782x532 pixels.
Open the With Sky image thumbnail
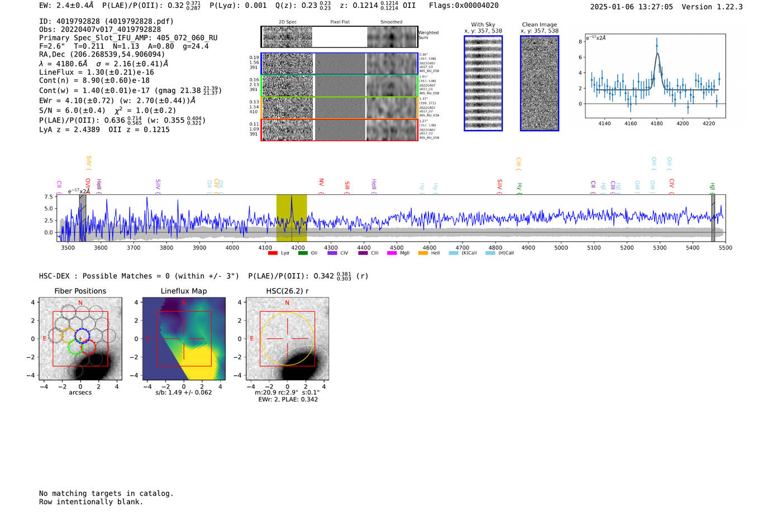(483, 83)
